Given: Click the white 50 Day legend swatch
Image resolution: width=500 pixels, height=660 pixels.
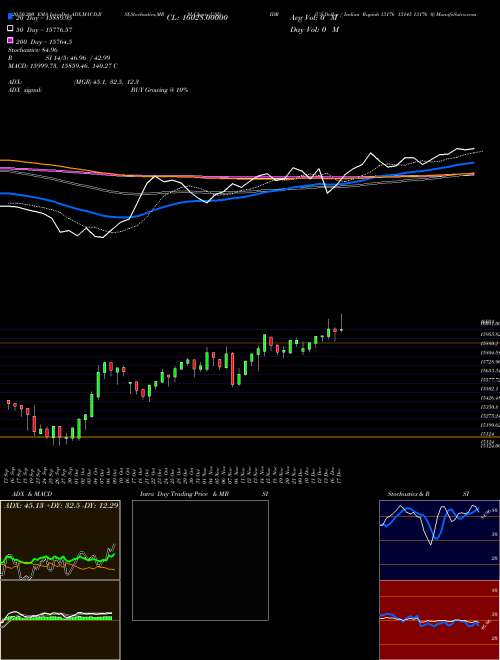Looking at the screenshot, I should click(10, 29).
